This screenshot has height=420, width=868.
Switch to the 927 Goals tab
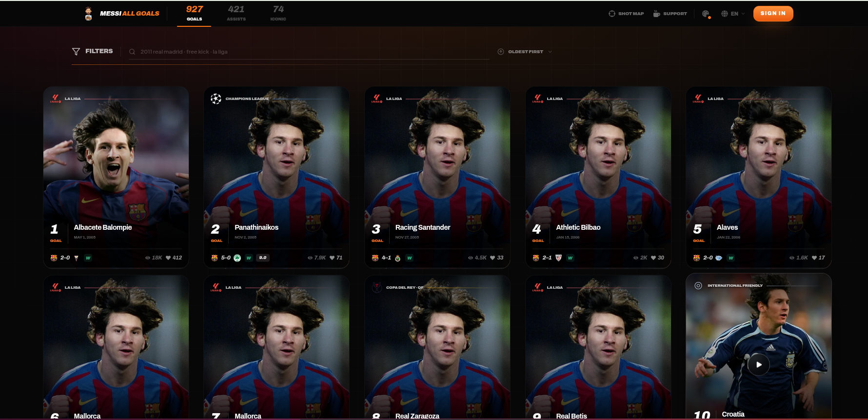point(194,14)
